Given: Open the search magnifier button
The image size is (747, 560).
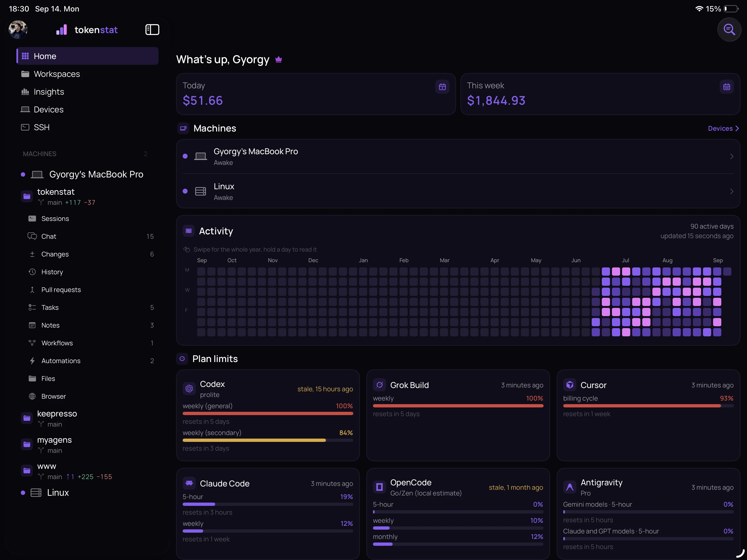Looking at the screenshot, I should pyautogui.click(x=729, y=30).
